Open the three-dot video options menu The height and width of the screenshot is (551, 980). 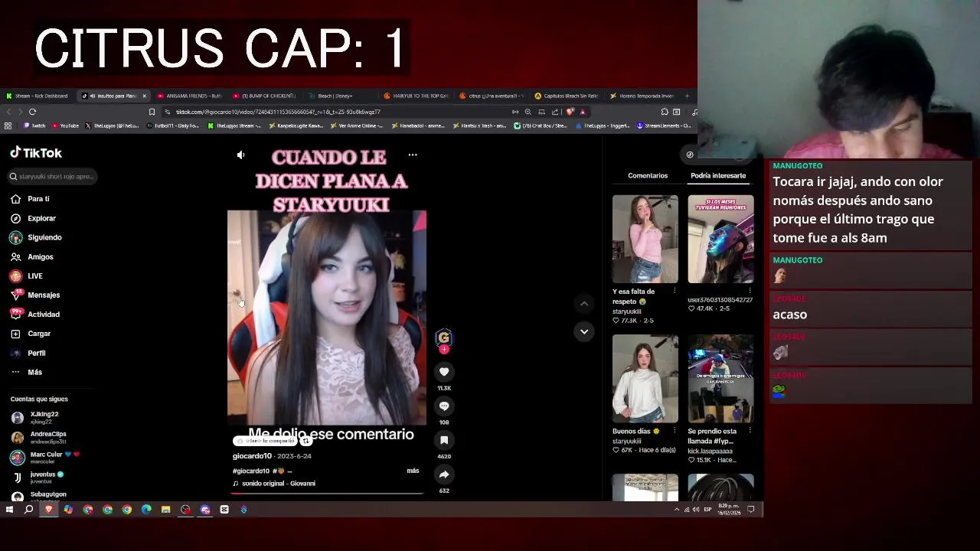tap(413, 155)
